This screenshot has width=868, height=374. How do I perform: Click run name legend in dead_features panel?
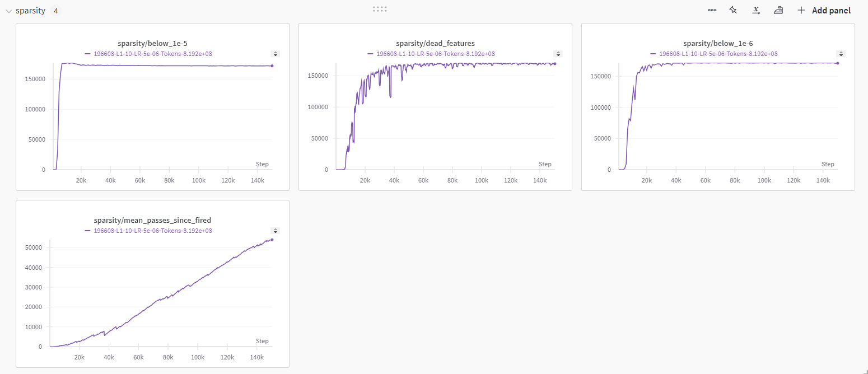tap(435, 54)
